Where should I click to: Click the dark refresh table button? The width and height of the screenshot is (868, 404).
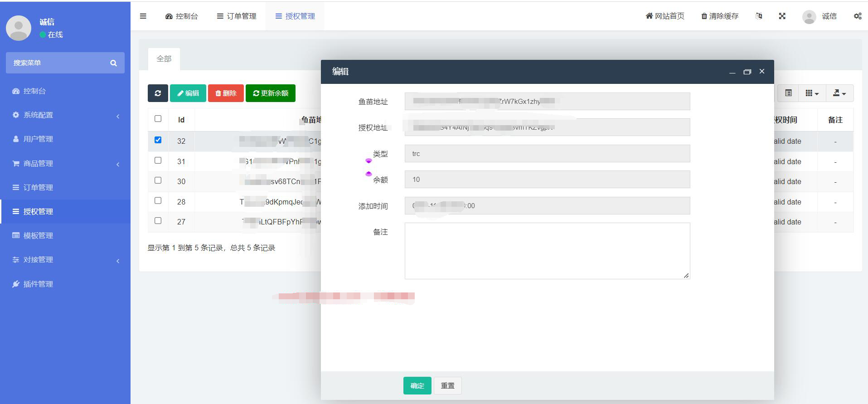click(x=158, y=93)
